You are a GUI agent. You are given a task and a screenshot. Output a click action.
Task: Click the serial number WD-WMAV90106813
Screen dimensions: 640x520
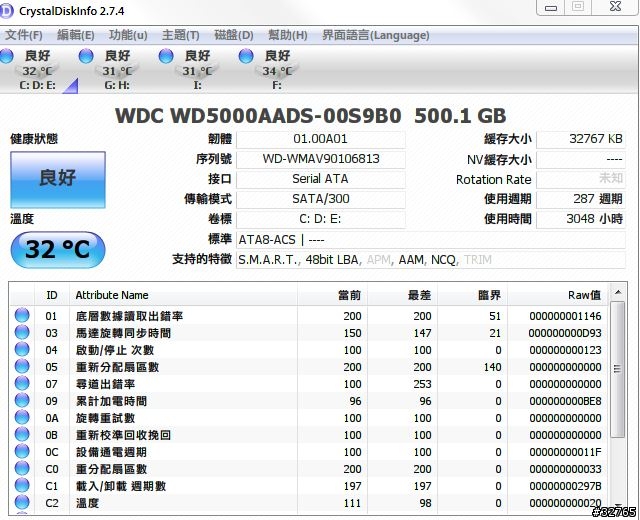click(x=320, y=159)
